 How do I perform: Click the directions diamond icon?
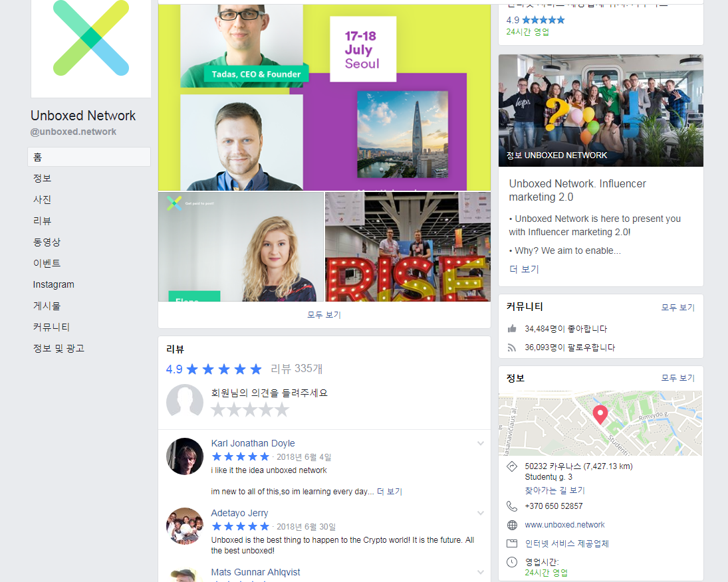[512, 466]
